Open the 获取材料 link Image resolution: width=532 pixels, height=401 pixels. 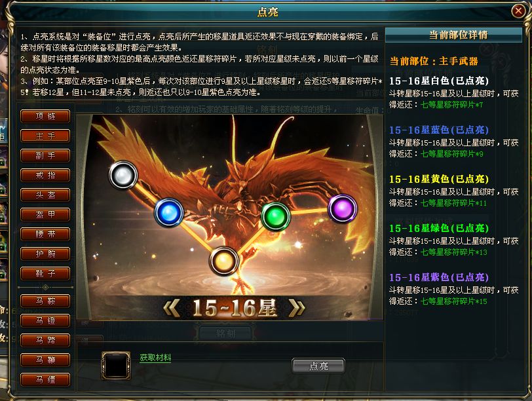pyautogui.click(x=155, y=358)
